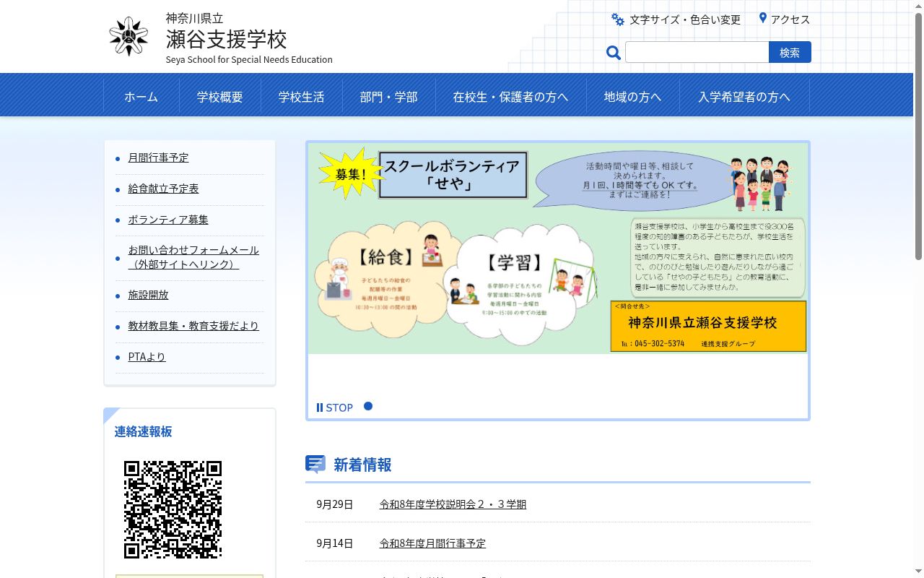
Task: Open 給食献立予定表 sidebar link
Action: pos(164,189)
